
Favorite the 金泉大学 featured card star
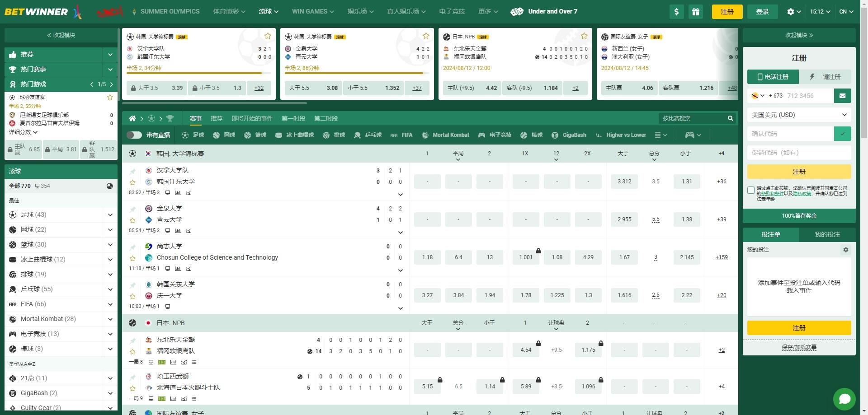point(426,36)
